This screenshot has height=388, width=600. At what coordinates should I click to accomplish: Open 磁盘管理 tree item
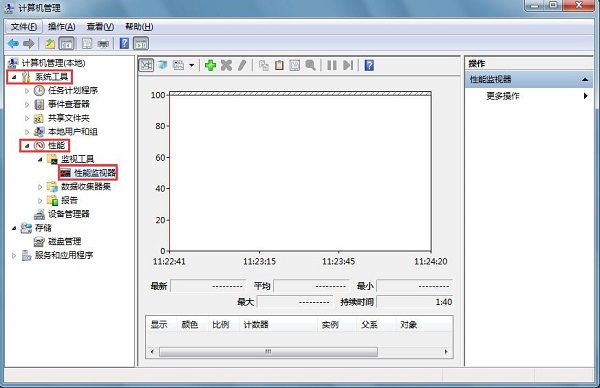(64, 241)
